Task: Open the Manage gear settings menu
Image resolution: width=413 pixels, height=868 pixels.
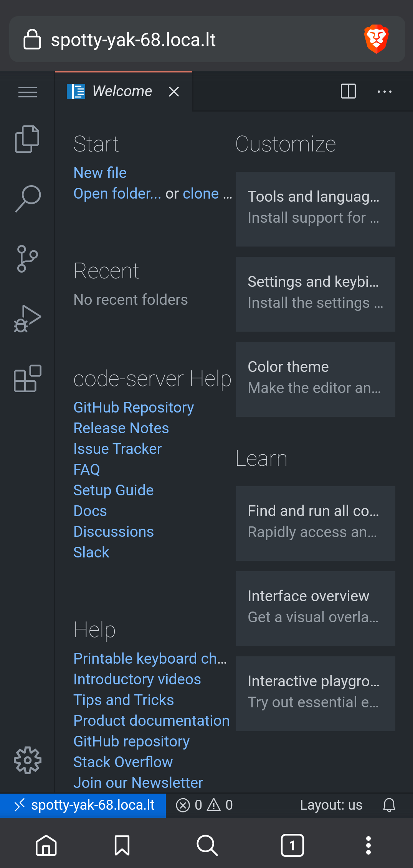Action: point(27,760)
